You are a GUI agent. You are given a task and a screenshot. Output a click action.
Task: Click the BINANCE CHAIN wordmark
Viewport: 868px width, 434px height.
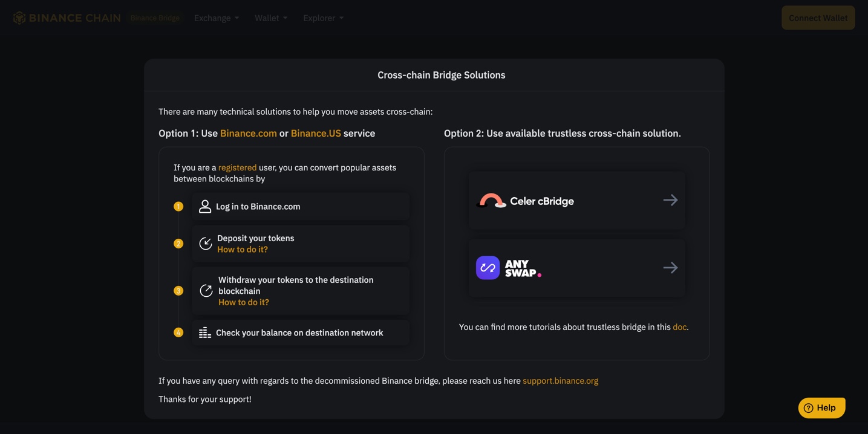coord(75,18)
